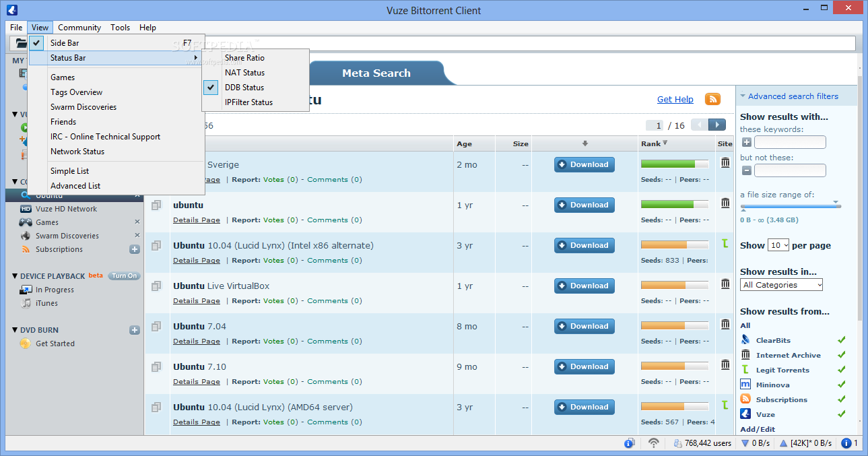This screenshot has width=868, height=456.
Task: Open the All Categories dropdown
Action: [781, 285]
